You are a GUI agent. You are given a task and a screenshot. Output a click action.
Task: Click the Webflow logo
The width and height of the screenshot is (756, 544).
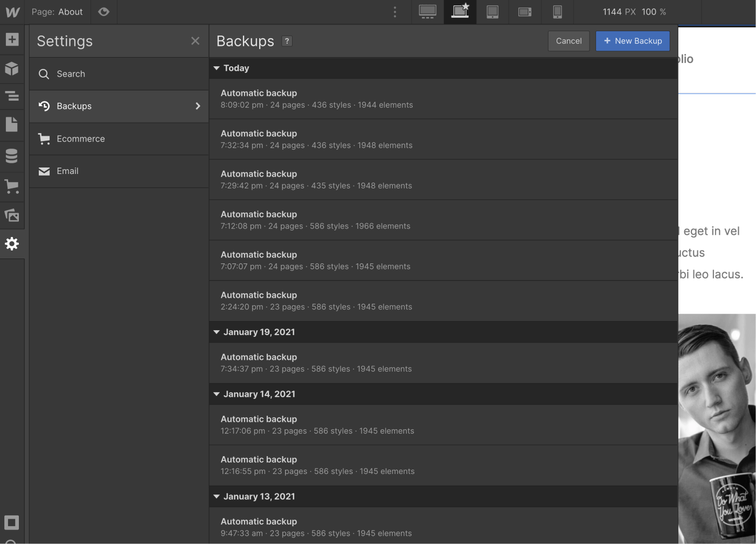(12, 11)
